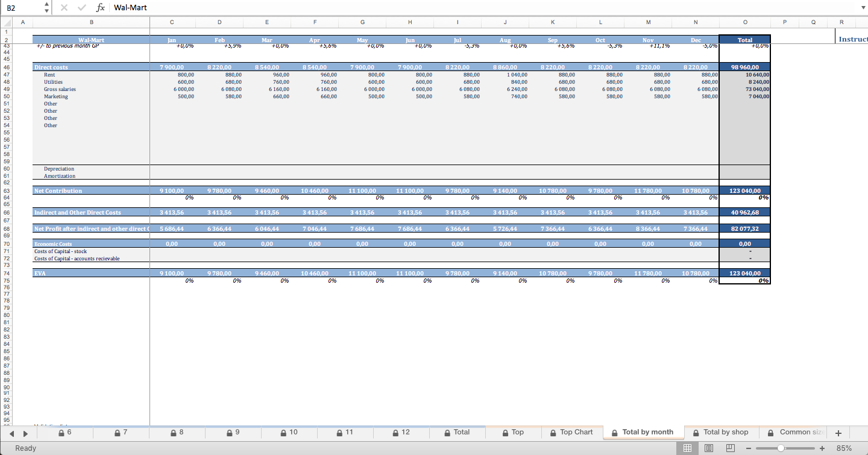Open the insert function fx icon
The height and width of the screenshot is (455, 868).
click(101, 7)
